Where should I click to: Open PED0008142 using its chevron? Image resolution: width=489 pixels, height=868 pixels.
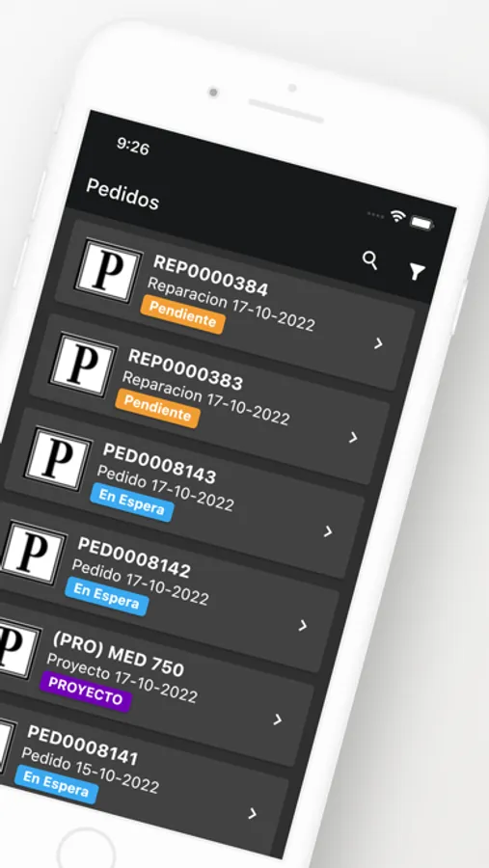click(303, 626)
